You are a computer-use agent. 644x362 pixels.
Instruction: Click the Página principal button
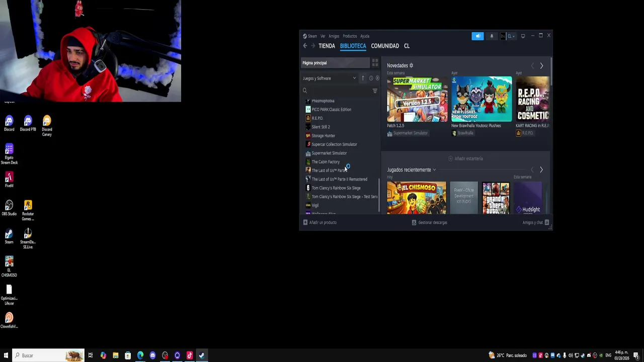coord(336,63)
